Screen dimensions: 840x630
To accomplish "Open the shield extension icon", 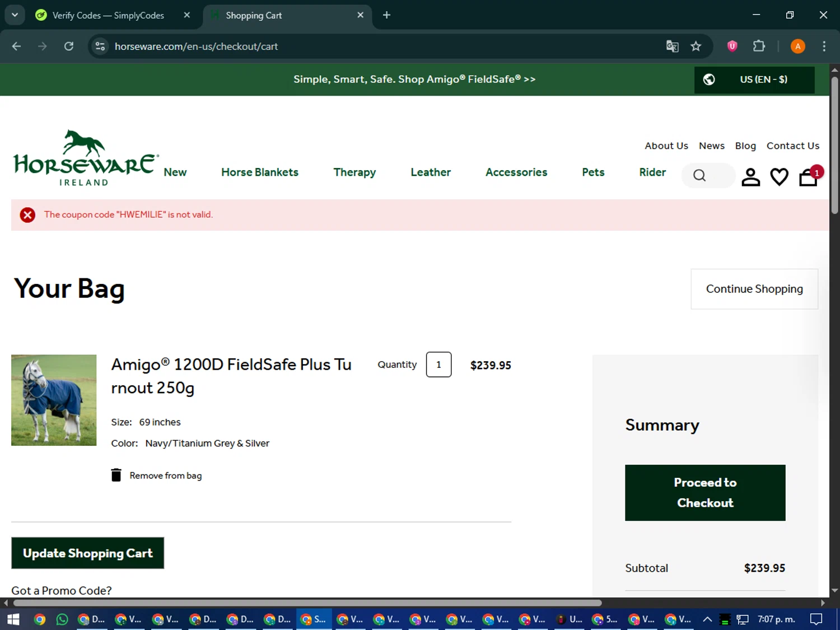I will click(732, 46).
